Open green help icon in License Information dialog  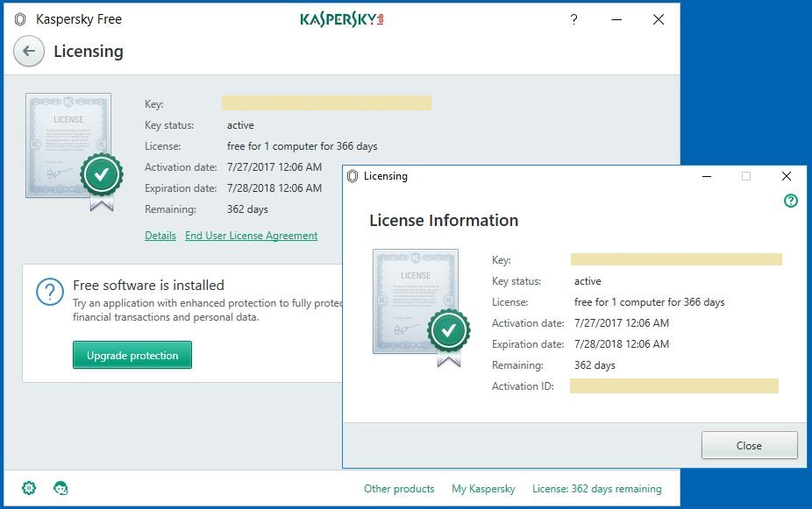(791, 201)
